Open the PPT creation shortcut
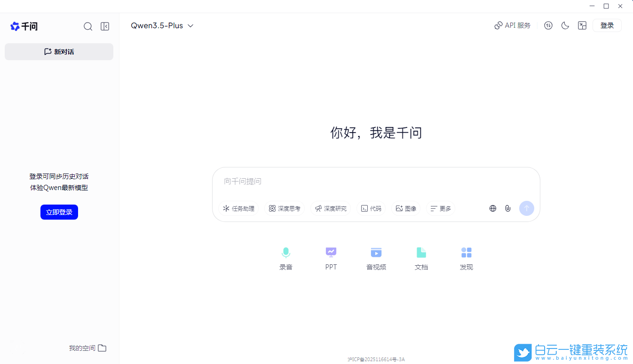633x364 pixels. 331,258
